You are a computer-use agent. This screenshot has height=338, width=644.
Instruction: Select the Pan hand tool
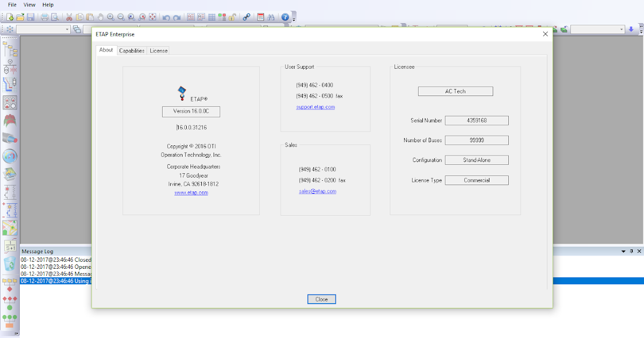[100, 17]
